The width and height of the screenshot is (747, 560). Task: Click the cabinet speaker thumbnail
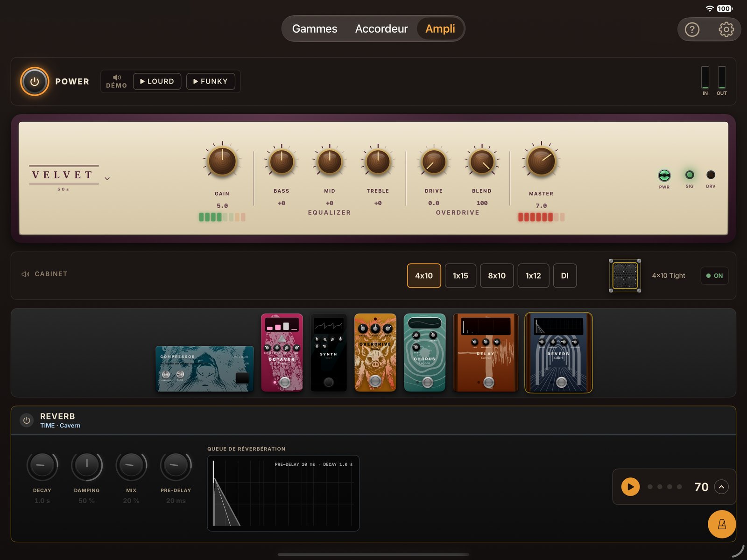pyautogui.click(x=625, y=276)
